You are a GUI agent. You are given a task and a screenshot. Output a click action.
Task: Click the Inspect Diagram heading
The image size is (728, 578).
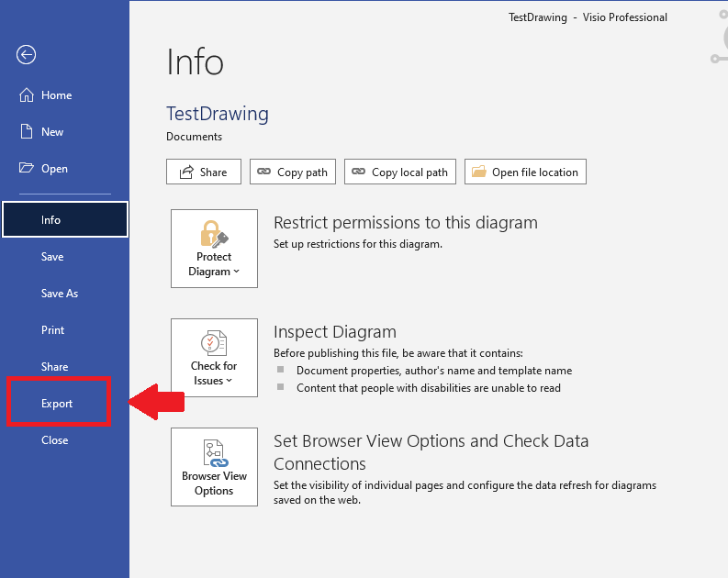coord(335,332)
